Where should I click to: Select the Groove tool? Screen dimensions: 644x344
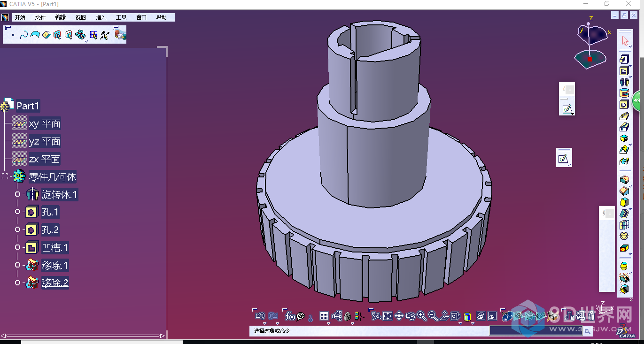pyautogui.click(x=624, y=93)
